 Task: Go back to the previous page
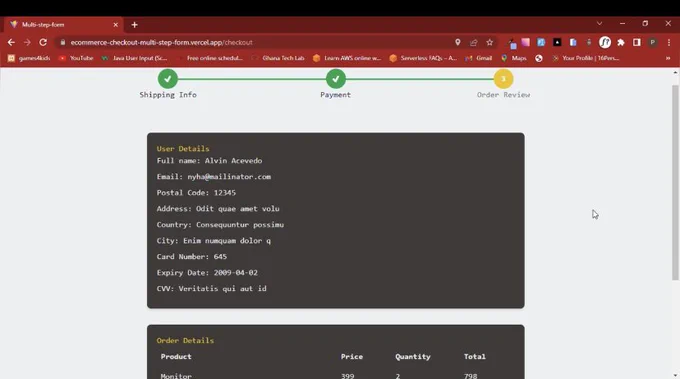pos(11,42)
